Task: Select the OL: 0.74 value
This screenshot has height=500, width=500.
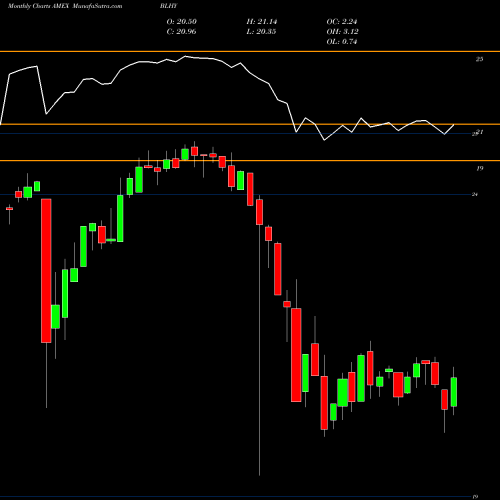Action: (x=342, y=41)
